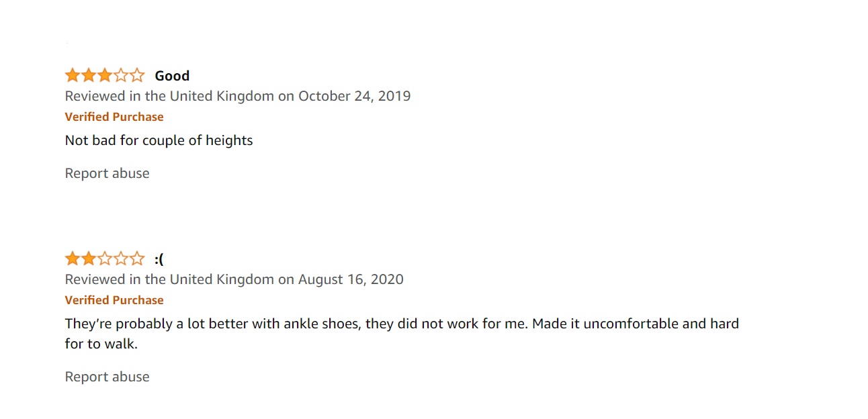Open the review titled ':('
The image size is (868, 419).
click(x=159, y=259)
